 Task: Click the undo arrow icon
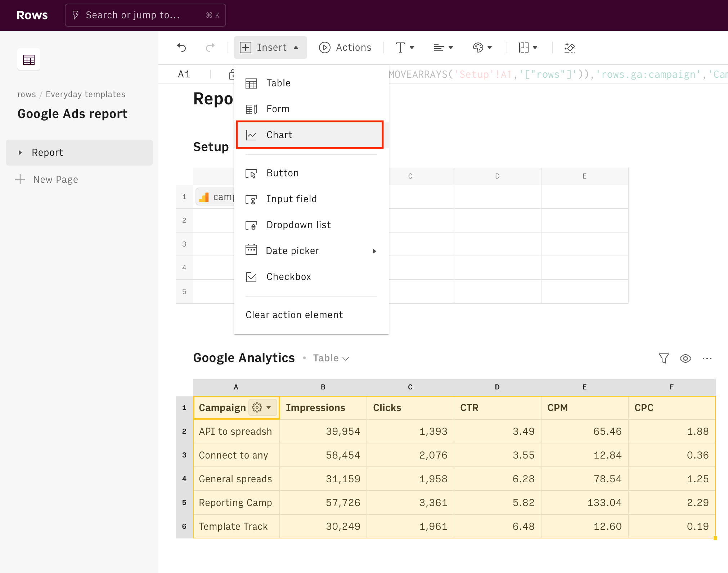[x=182, y=48]
